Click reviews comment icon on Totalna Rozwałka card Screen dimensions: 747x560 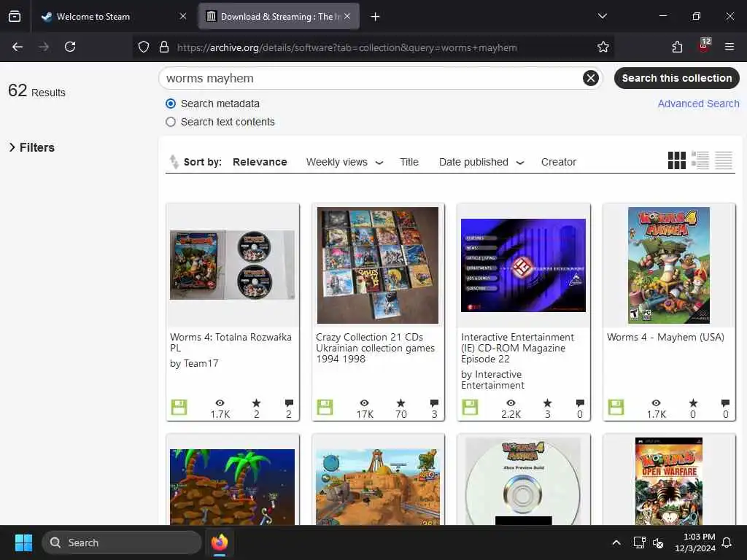[x=289, y=402]
